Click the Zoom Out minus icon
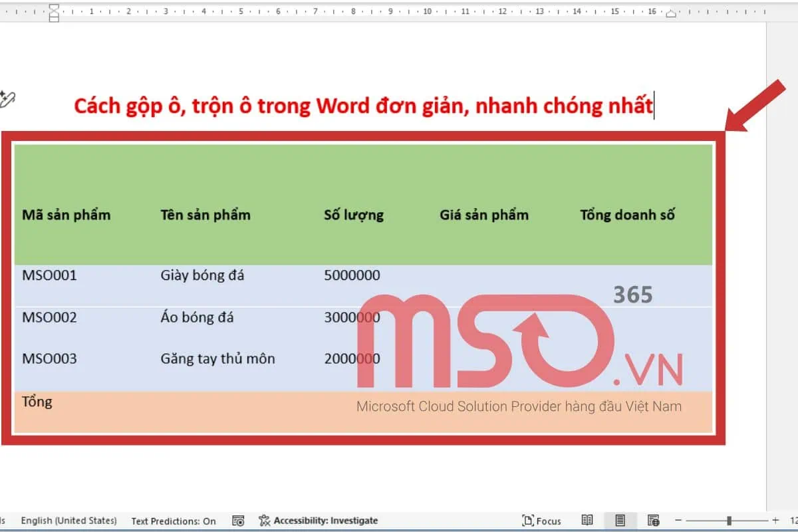 (678, 519)
